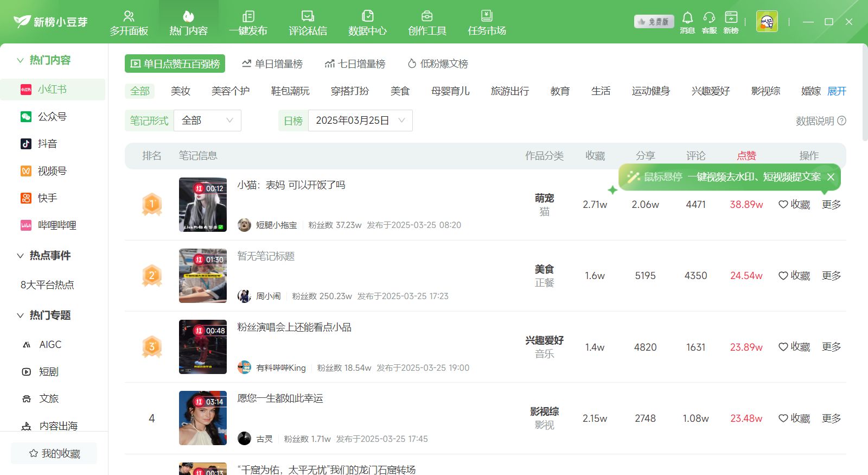
Task: Open 我的收藏 button at sidebar bottom
Action: 54,453
